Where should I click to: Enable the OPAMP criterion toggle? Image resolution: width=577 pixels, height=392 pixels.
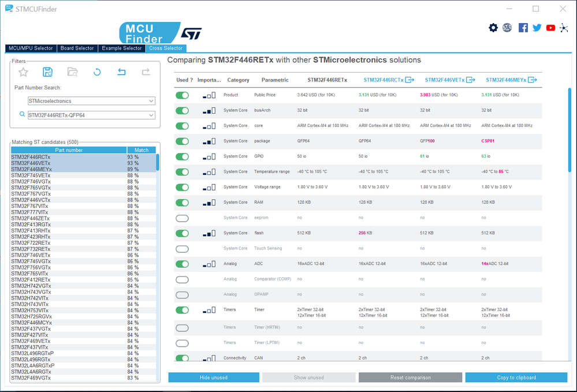point(182,295)
